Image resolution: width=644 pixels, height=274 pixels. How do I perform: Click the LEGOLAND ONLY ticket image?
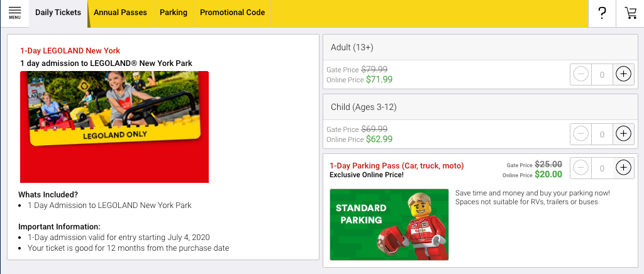114,126
